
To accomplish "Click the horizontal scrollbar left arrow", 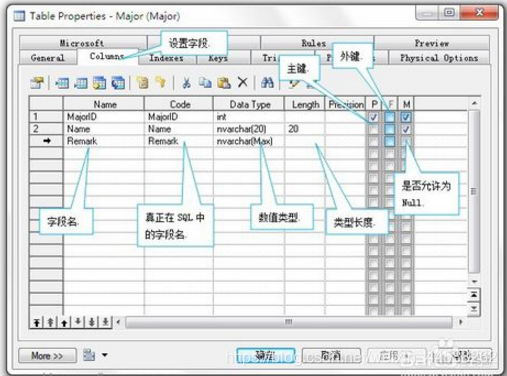I will coord(118,322).
